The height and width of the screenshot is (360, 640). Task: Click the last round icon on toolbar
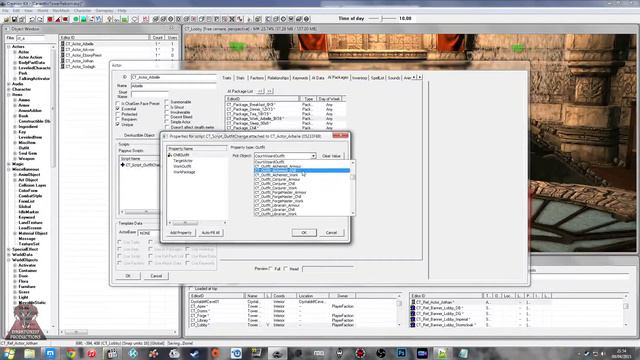point(307,19)
